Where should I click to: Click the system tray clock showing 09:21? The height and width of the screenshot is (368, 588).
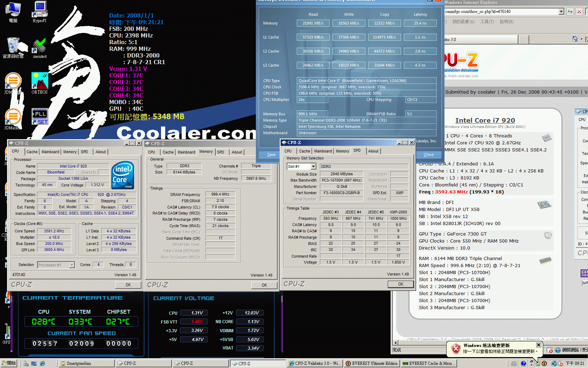[x=575, y=363]
